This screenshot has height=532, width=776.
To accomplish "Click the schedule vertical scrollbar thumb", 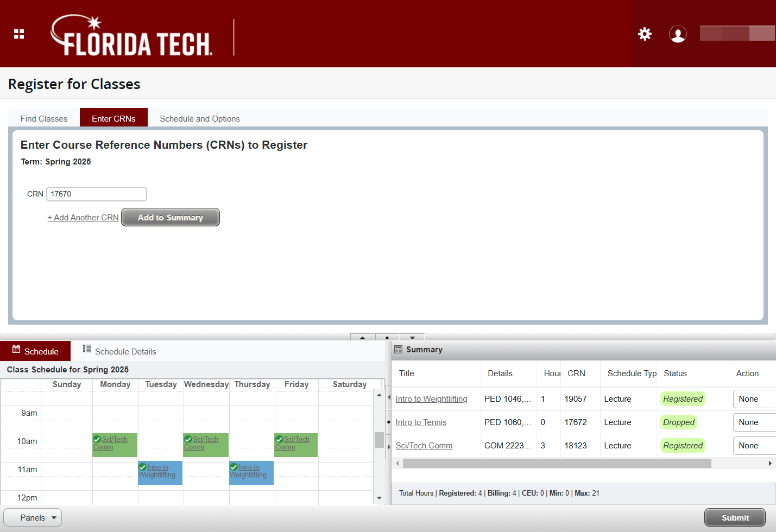I will (x=379, y=440).
